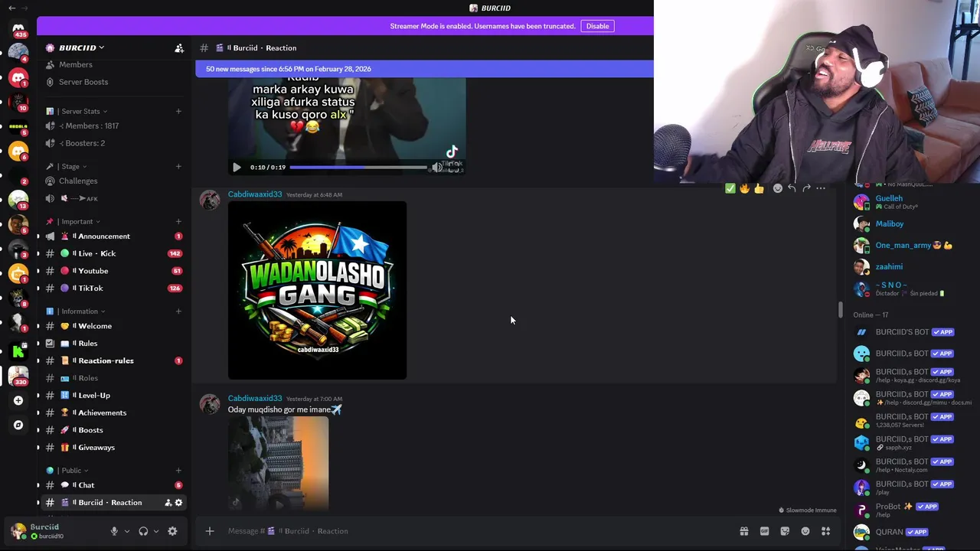This screenshot has height=551, width=980.
Task: Open the Wadanolasho Gang image
Action: [317, 290]
